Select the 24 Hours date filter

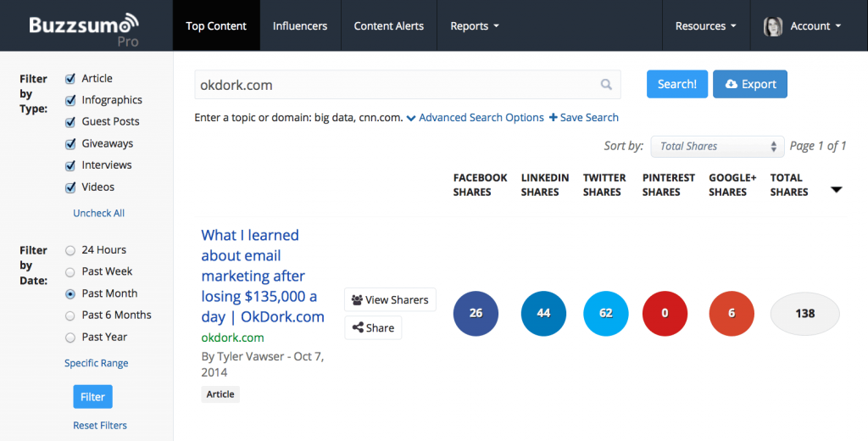[x=70, y=250]
